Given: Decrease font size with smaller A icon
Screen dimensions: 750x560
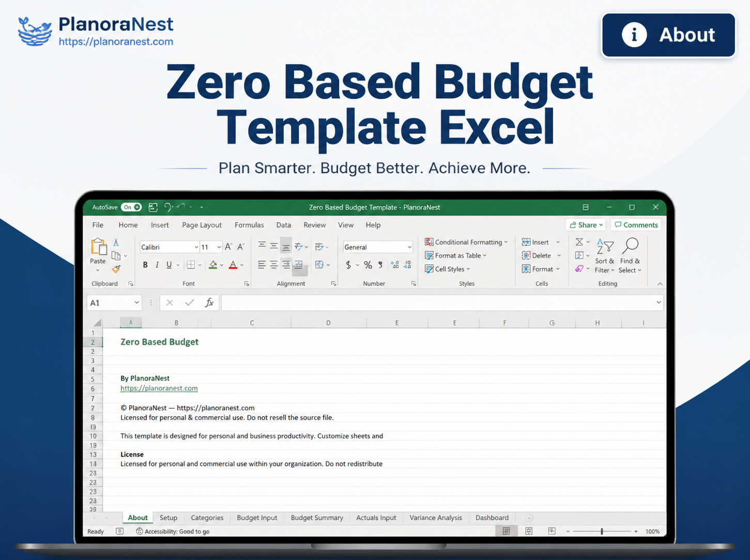Looking at the screenshot, I should 241,247.
